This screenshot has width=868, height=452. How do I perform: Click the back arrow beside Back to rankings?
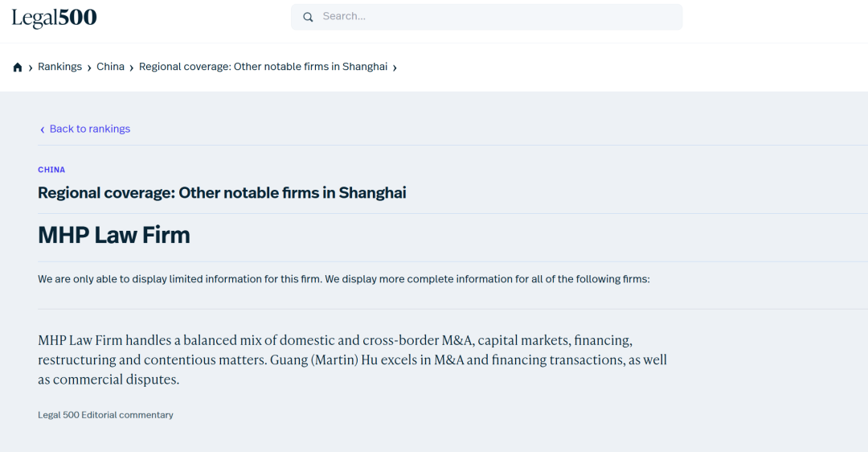[42, 129]
